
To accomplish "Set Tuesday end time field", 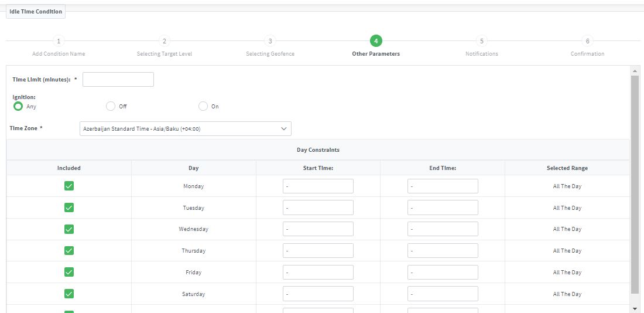I will (443, 207).
